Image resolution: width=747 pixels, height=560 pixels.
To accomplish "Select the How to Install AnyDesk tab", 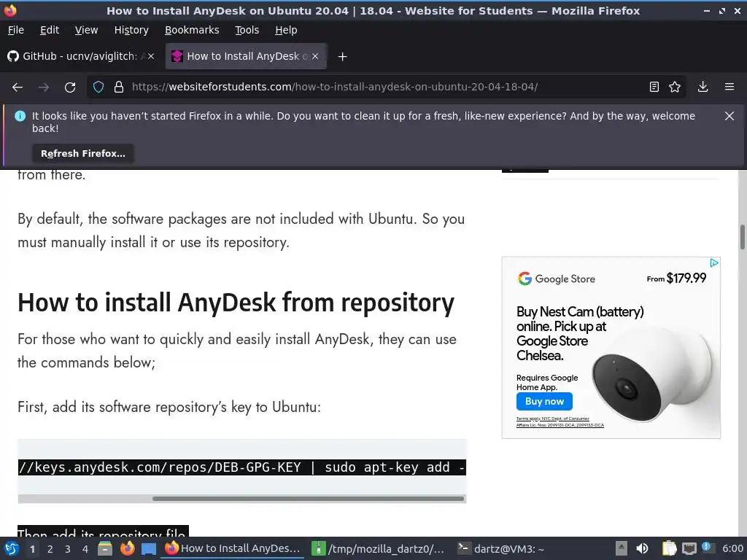I will [246, 56].
